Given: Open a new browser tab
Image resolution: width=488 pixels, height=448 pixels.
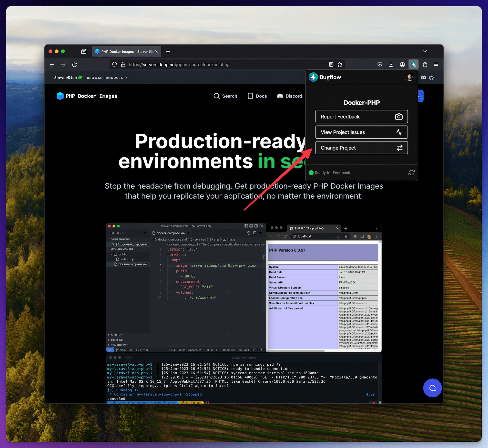Looking at the screenshot, I should (x=168, y=51).
